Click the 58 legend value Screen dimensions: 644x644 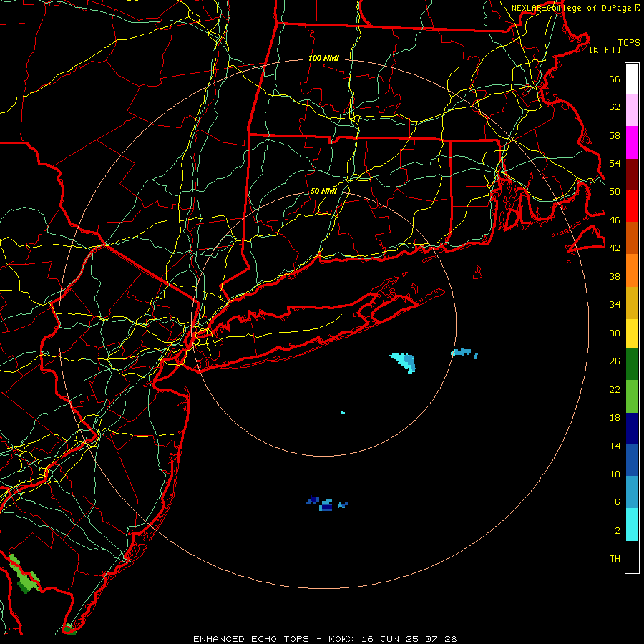615,135
